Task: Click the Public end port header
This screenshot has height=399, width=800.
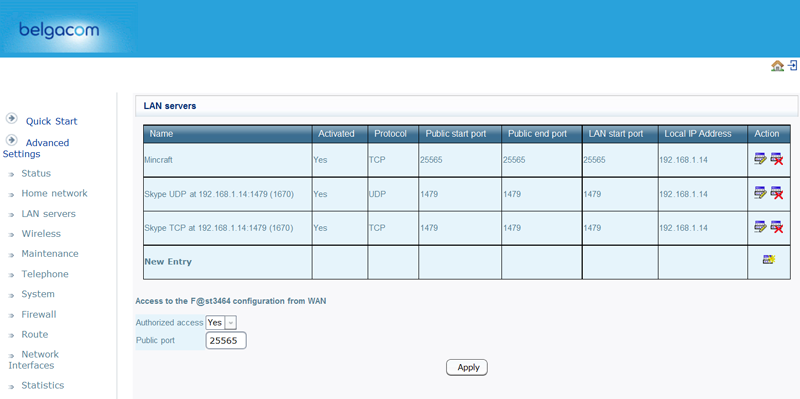Action: point(541,134)
